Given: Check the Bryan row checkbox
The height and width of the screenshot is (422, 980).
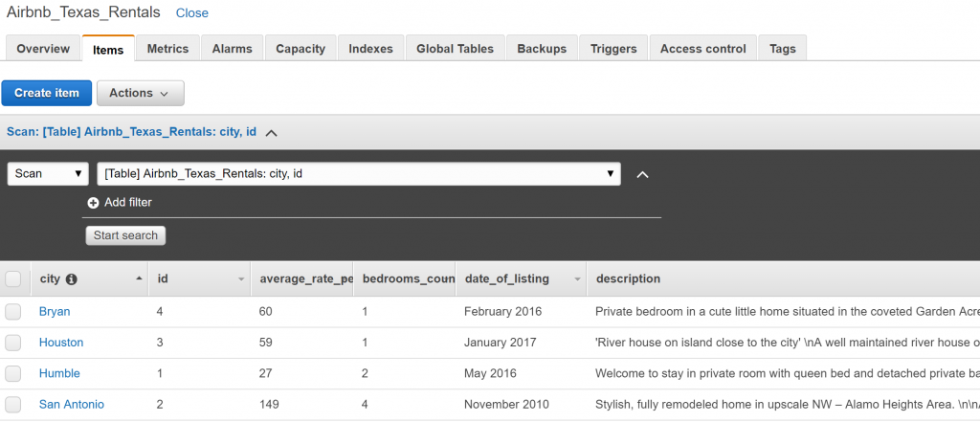Looking at the screenshot, I should pos(13,311).
